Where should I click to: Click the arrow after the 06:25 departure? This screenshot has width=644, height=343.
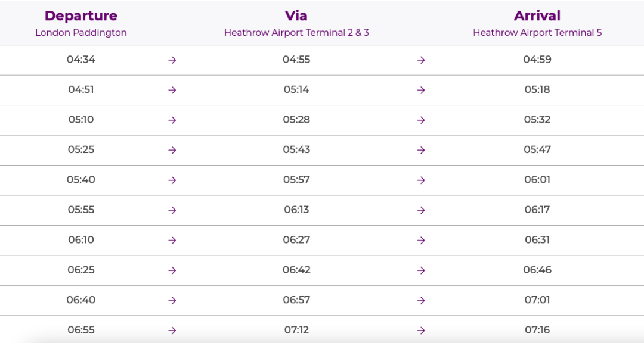click(172, 270)
